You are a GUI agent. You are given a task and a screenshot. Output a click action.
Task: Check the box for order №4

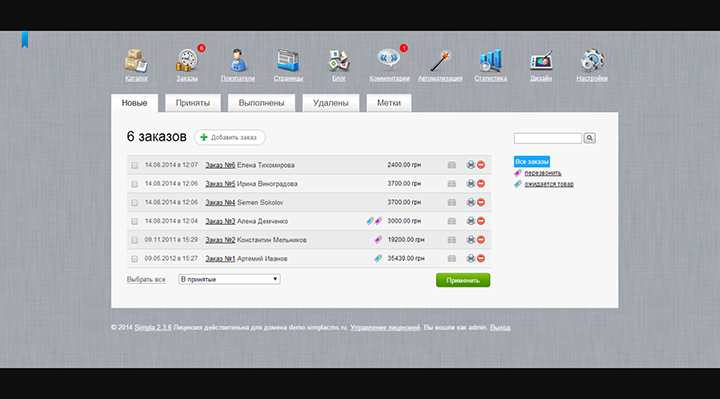coord(134,202)
